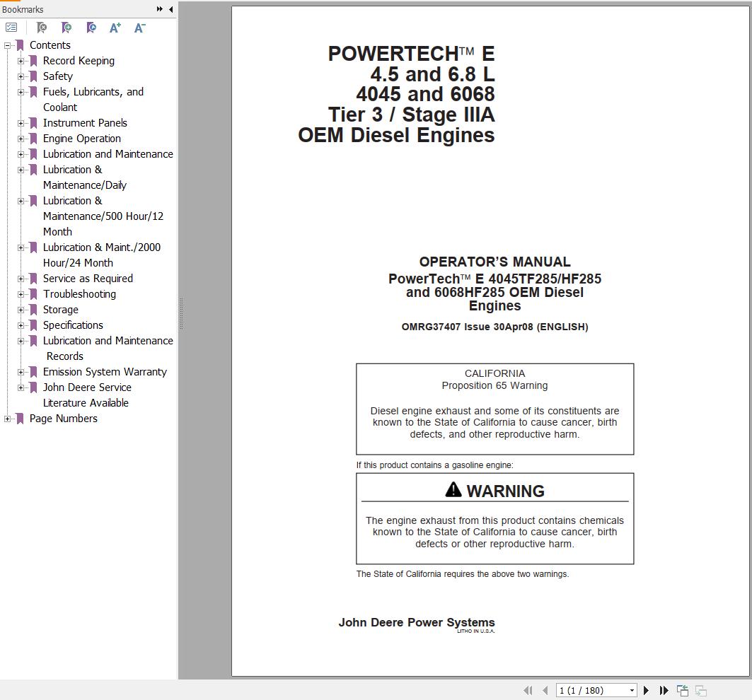Image resolution: width=752 pixels, height=700 pixels.
Task: Add a new bookmark
Action: pyautogui.click(x=66, y=28)
